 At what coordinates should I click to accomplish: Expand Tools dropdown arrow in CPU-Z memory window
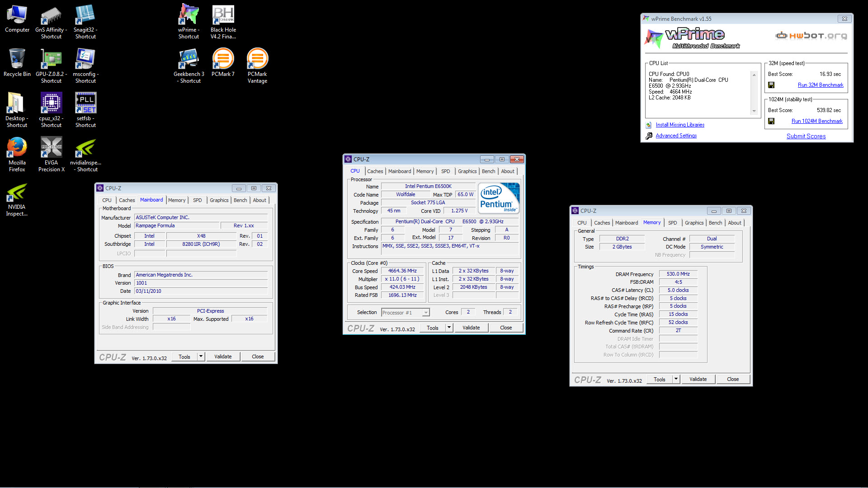click(676, 379)
